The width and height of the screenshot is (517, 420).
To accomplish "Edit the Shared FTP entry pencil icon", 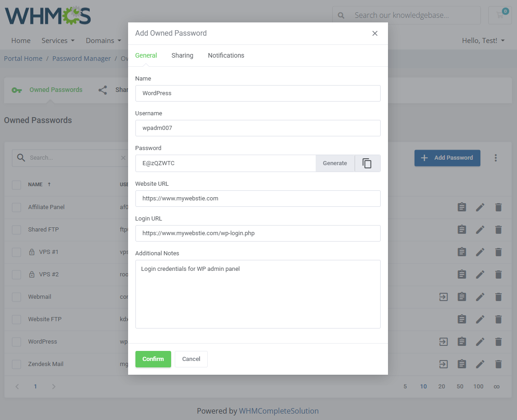I will point(480,230).
